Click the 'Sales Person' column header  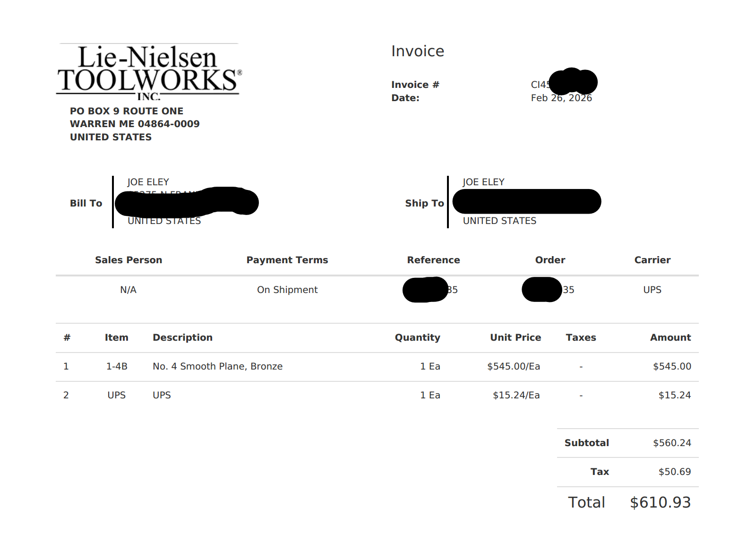pyautogui.click(x=129, y=260)
